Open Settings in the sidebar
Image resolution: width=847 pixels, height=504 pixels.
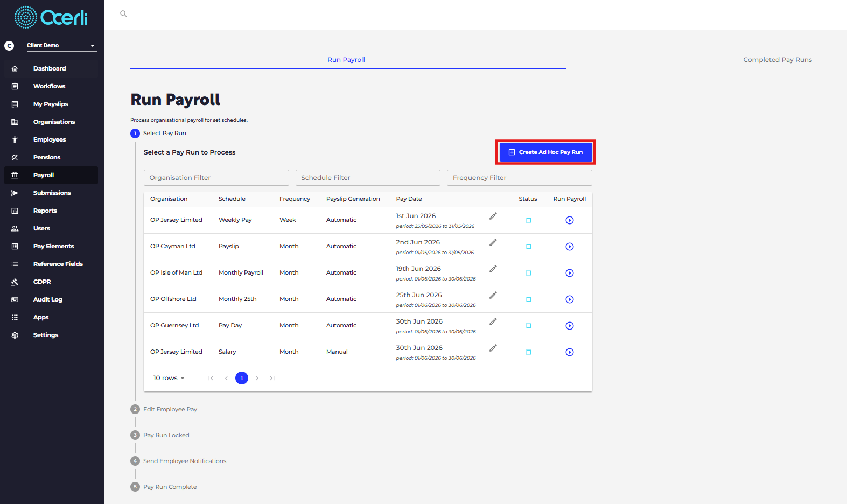click(x=51, y=335)
